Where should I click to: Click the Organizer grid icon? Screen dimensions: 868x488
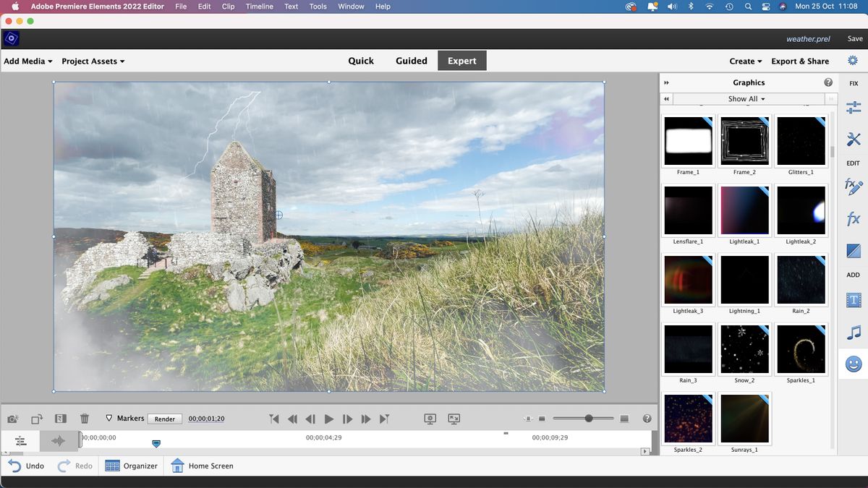point(112,466)
